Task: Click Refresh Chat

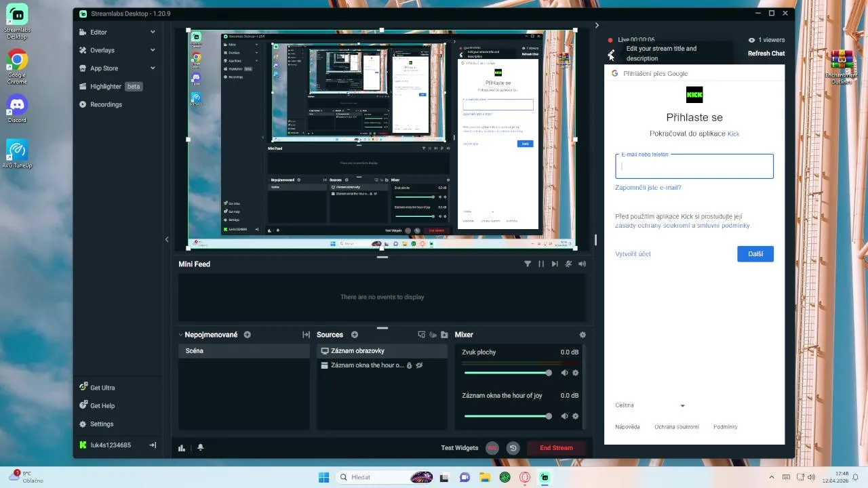Action: [x=766, y=54]
